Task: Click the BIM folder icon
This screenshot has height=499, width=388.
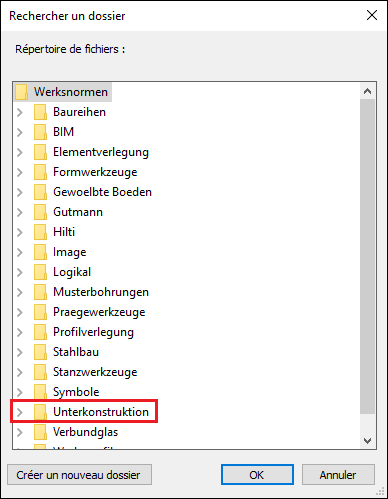Action: (x=40, y=132)
